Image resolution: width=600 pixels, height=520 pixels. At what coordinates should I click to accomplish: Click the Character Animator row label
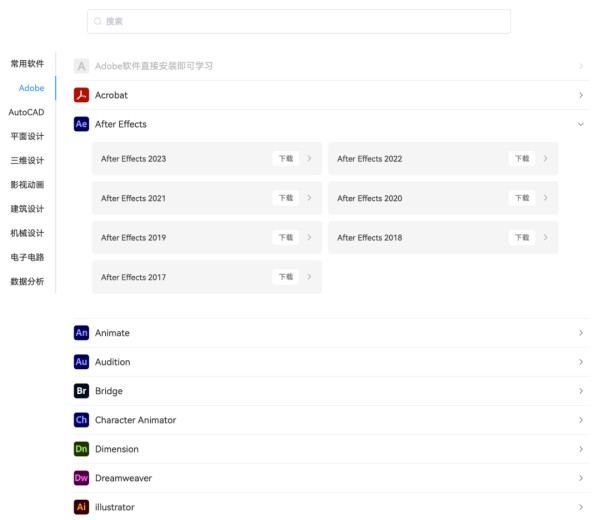[135, 420]
